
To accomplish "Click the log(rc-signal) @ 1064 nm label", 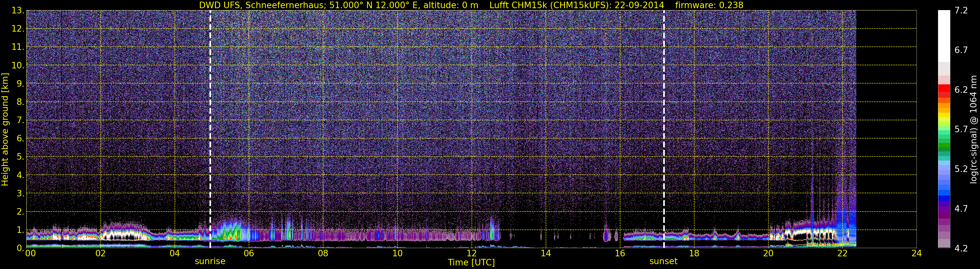I will point(973,130).
